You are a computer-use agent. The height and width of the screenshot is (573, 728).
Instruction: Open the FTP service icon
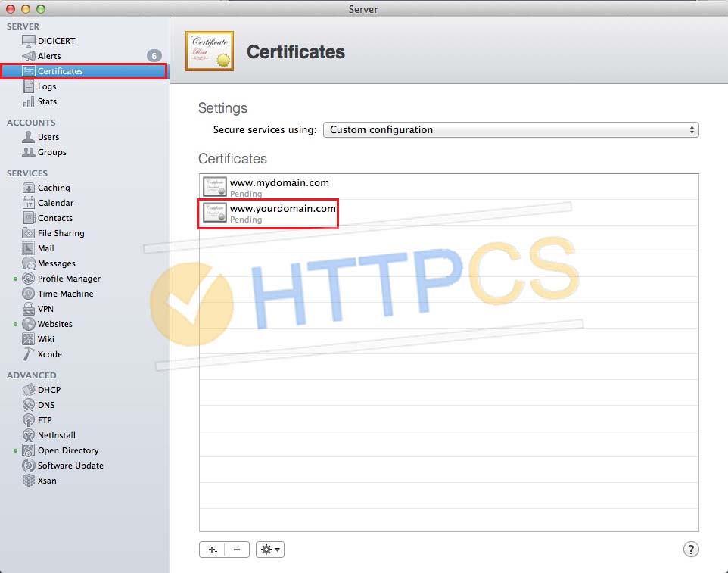point(28,420)
